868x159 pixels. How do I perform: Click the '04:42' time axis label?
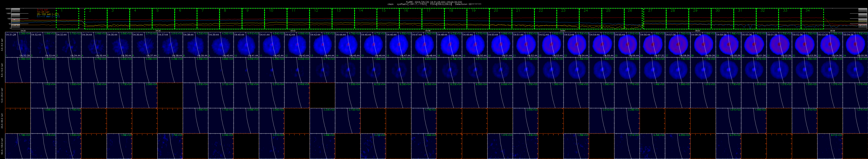click(x=293, y=31)
